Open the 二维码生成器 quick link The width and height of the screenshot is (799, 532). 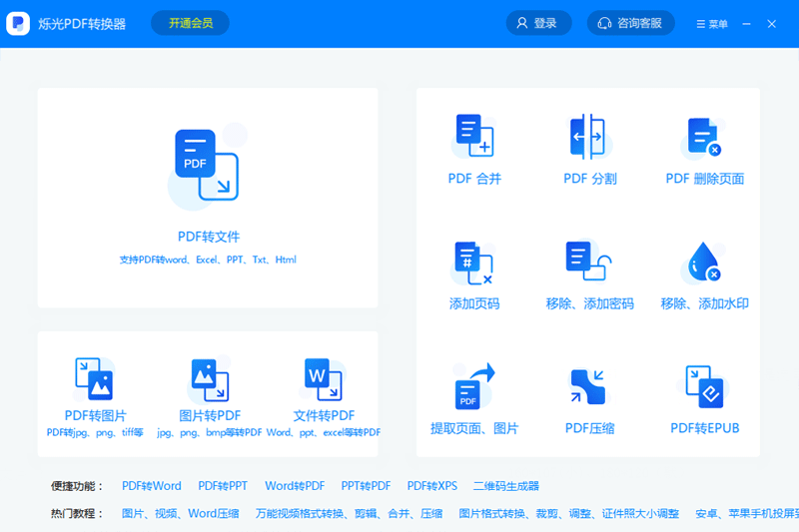click(506, 486)
